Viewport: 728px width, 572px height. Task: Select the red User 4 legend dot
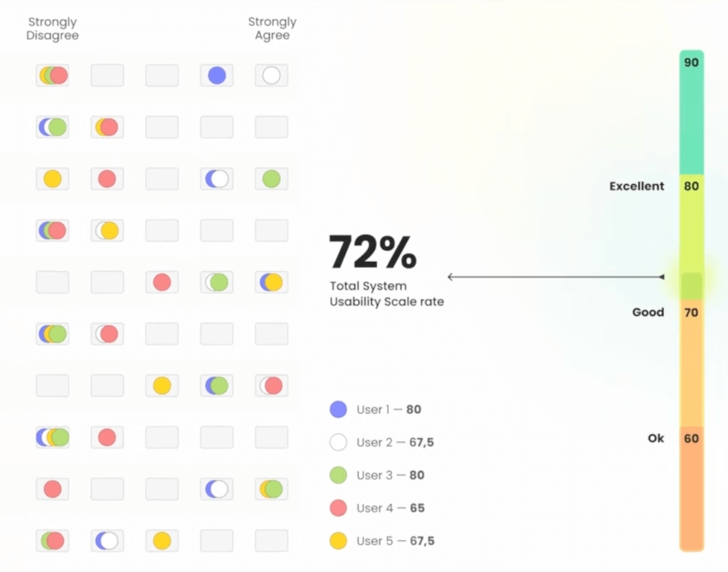pos(339,508)
